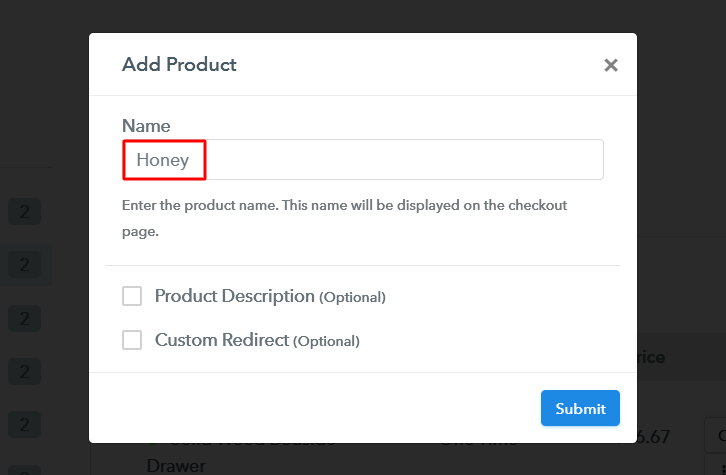
Task: Click the 2 badge in highlighted row
Action: point(25,265)
